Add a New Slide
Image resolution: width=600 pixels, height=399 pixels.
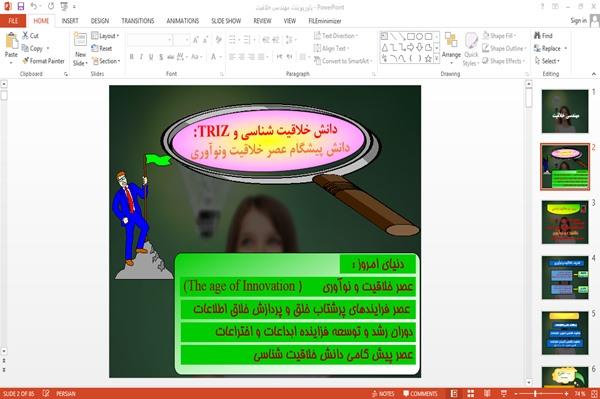(x=80, y=49)
